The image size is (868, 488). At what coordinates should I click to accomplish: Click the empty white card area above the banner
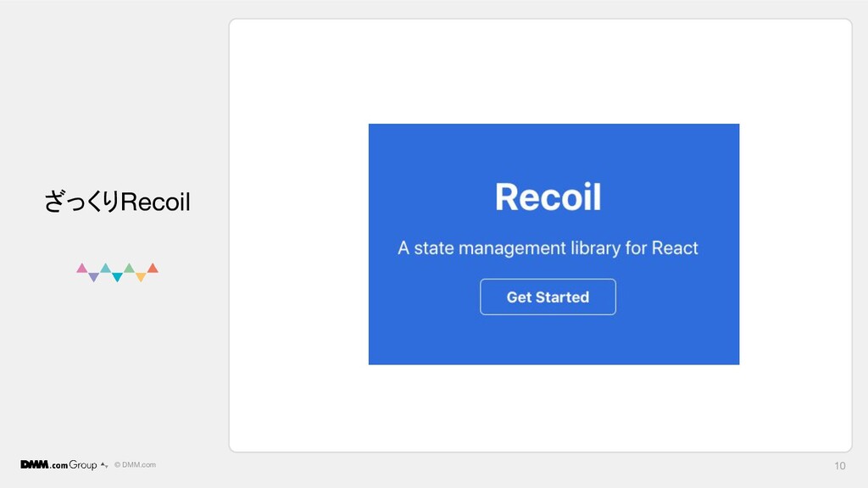(x=540, y=71)
